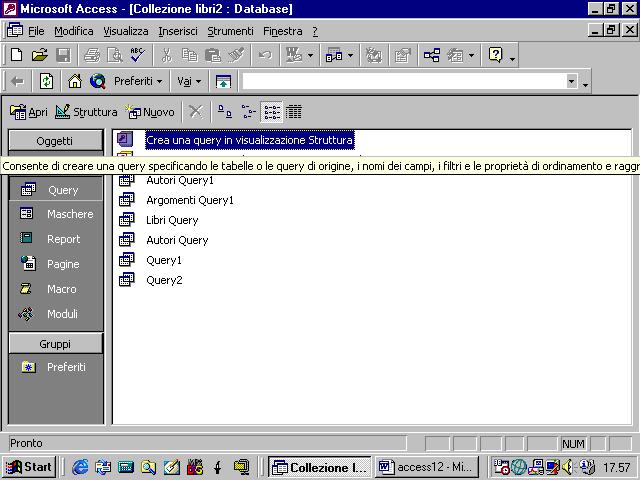Switch to access12 Word taskbar button
640x480 pixels.
click(x=426, y=467)
